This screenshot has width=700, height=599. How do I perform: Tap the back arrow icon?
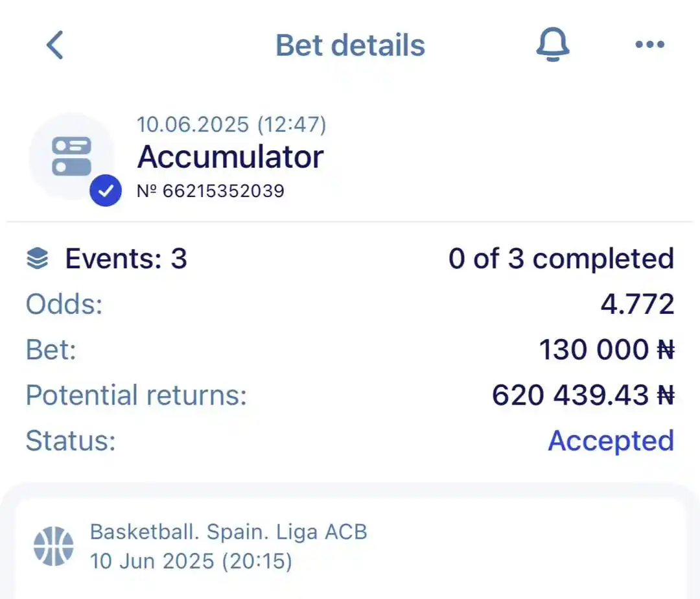pos(55,45)
